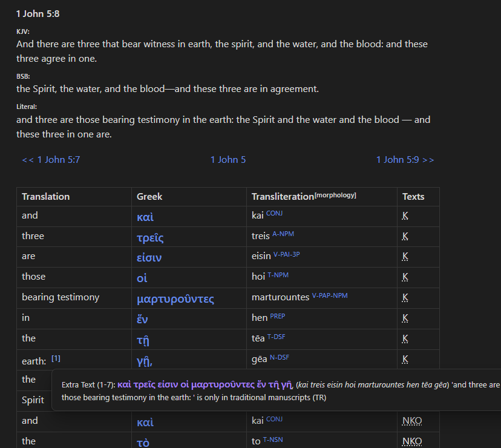501x448 pixels.
Task: Open footnote [1] next to earth
Action: point(56,358)
